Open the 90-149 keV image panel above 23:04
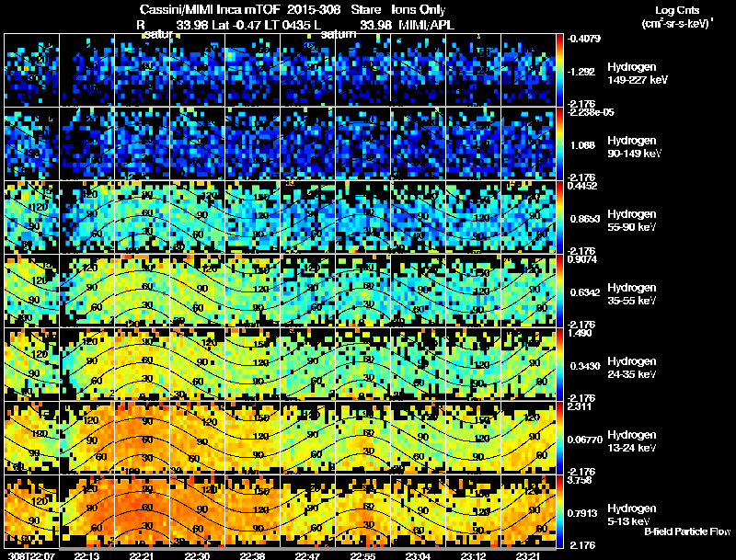Viewport: 736px width, 560px height. (419, 143)
